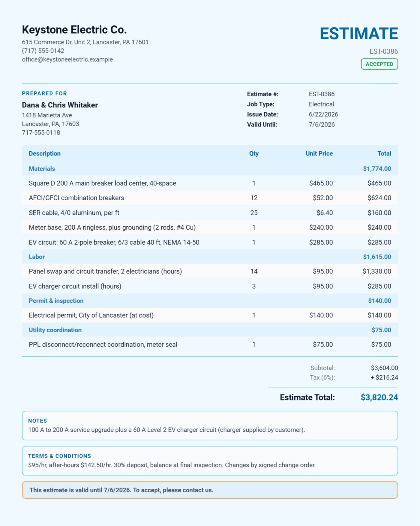Click the TERMS & CONDITIONS heading
420x526 pixels.
[59, 456]
